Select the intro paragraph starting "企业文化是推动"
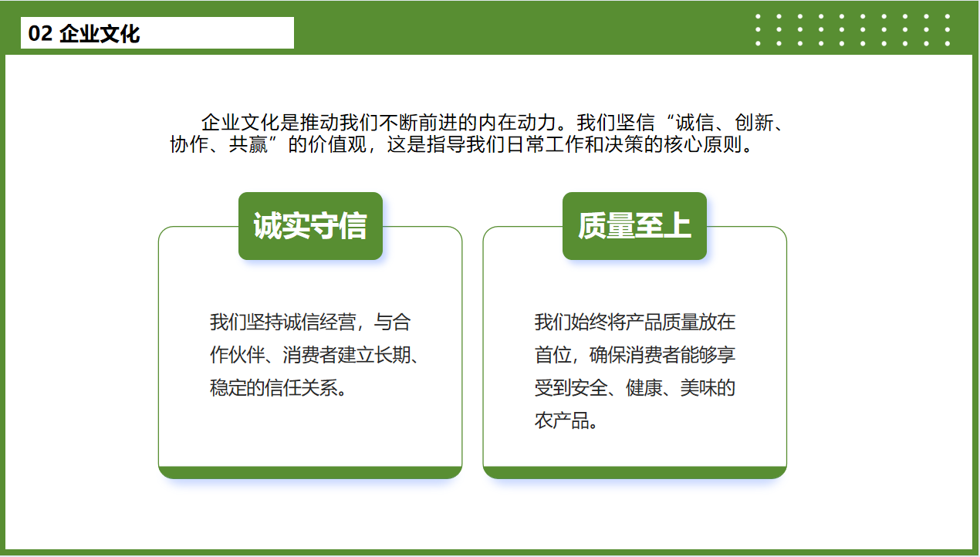Image resolution: width=980 pixels, height=557 pixels. click(x=477, y=133)
